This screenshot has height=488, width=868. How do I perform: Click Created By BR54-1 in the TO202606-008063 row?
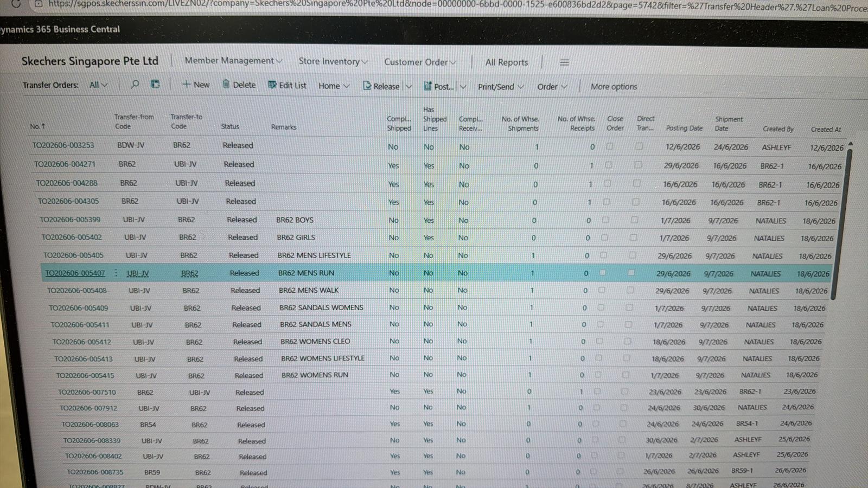pyautogui.click(x=747, y=423)
